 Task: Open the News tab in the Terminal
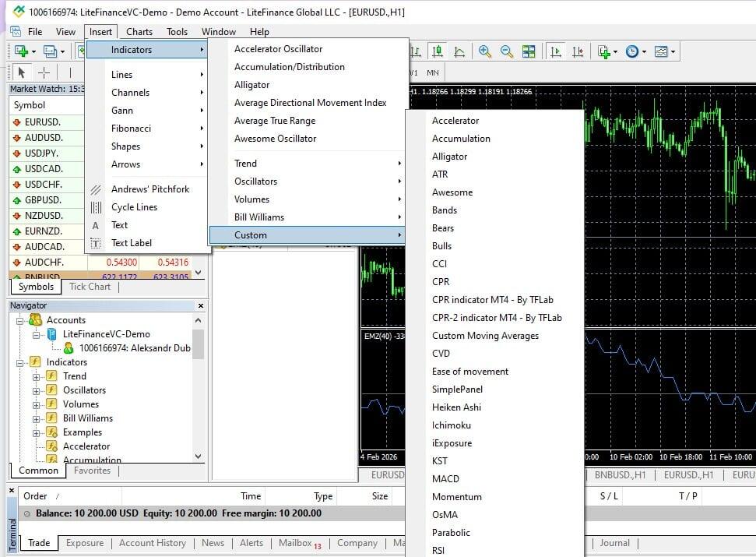(x=213, y=543)
